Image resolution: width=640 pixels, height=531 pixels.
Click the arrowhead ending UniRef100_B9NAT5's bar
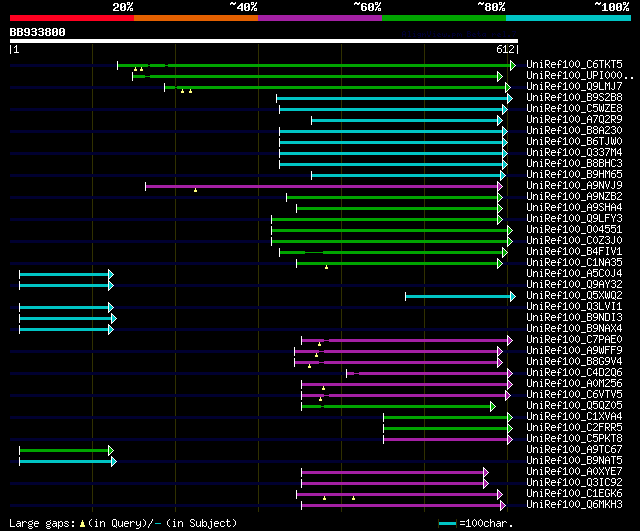click(114, 462)
